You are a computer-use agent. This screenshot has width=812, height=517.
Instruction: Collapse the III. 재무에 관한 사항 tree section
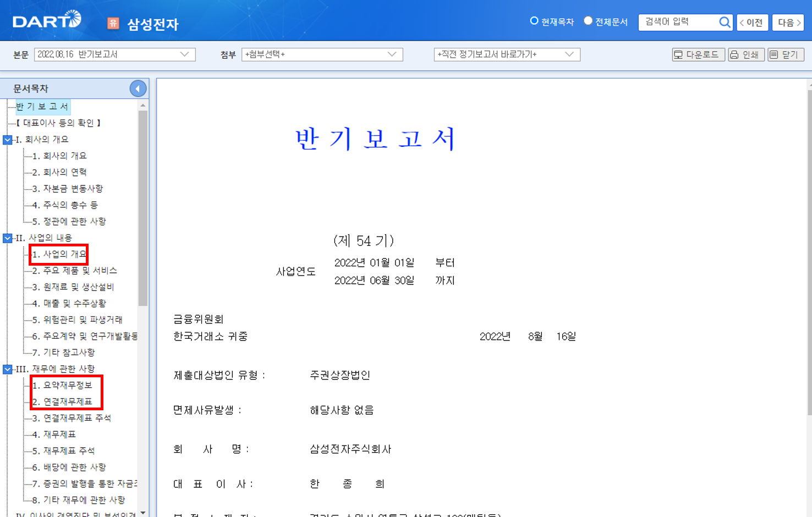click(x=7, y=369)
